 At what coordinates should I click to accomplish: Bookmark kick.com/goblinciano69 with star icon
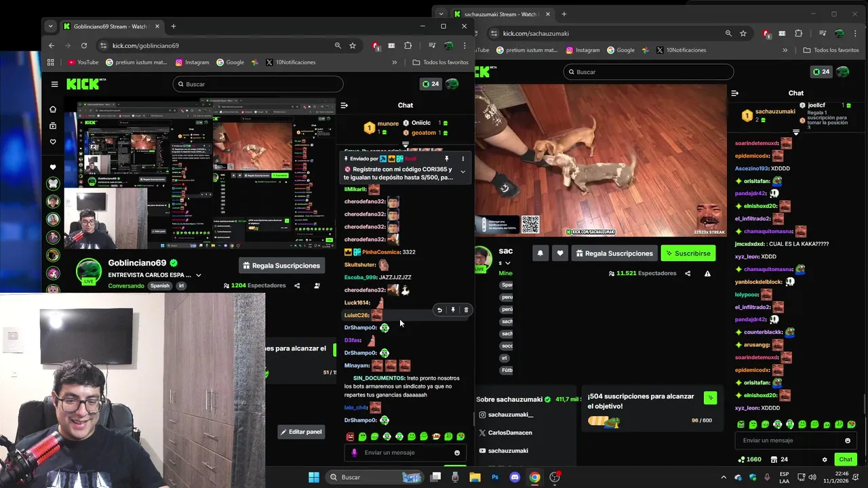pyautogui.click(x=353, y=45)
